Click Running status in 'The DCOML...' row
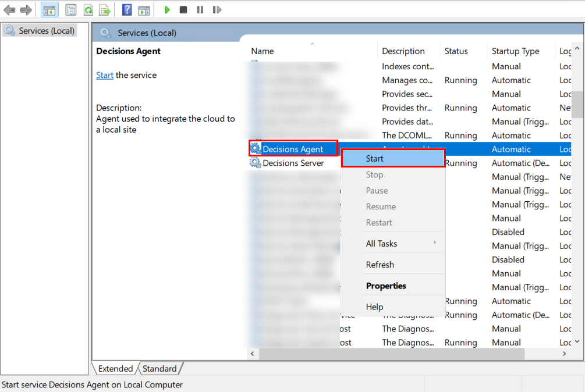 (x=461, y=136)
